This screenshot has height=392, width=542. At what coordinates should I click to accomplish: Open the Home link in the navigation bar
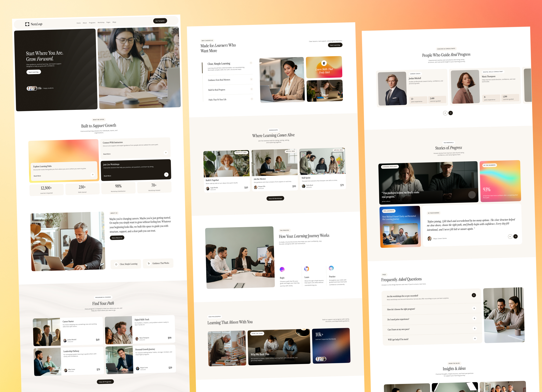click(x=79, y=23)
